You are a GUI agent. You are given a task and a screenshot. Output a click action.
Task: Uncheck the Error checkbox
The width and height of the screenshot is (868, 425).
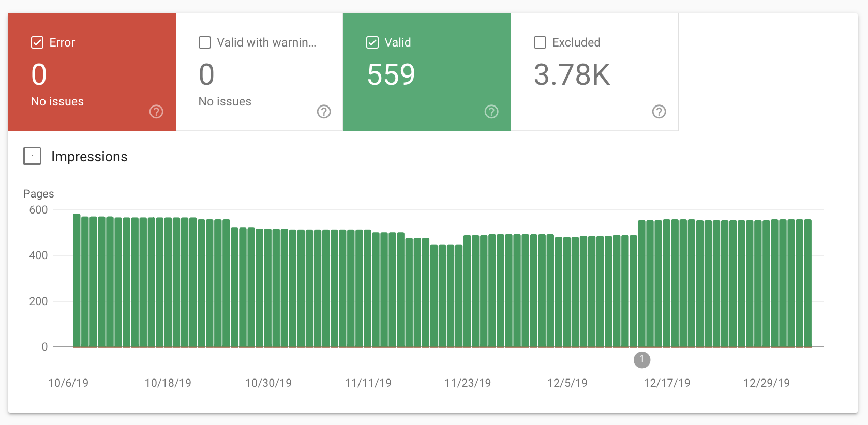[x=37, y=42]
